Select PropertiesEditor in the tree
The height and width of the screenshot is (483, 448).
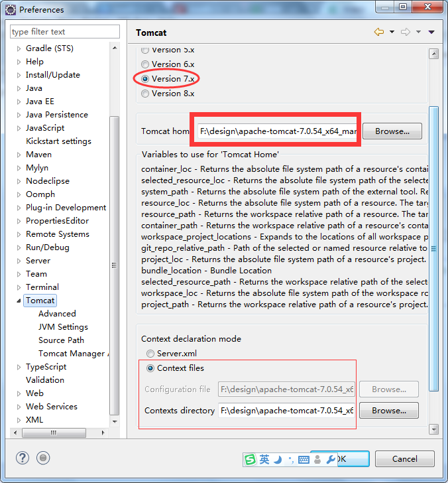click(57, 221)
